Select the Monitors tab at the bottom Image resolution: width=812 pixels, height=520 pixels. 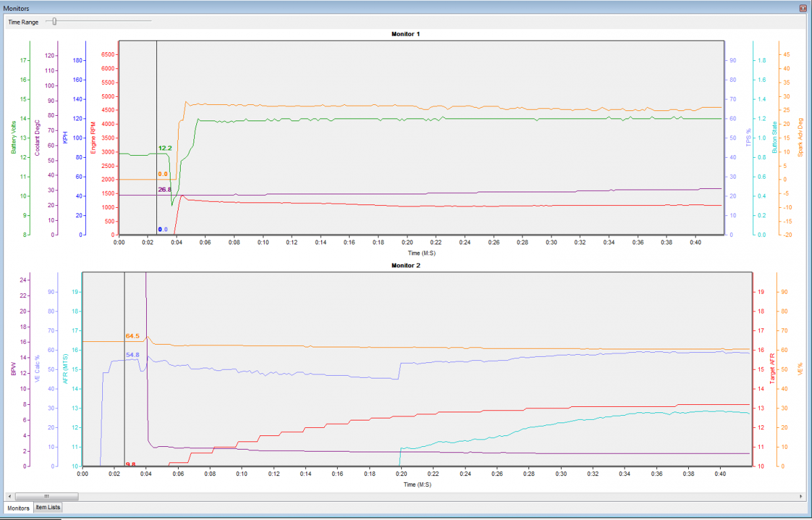click(18, 507)
